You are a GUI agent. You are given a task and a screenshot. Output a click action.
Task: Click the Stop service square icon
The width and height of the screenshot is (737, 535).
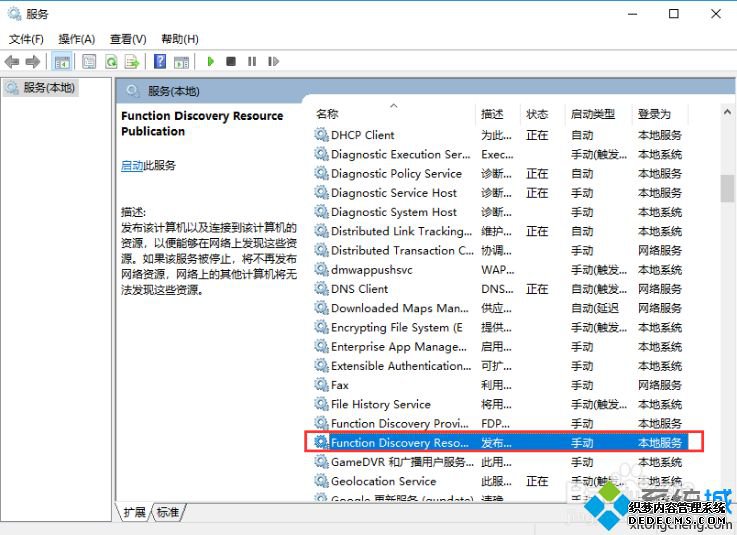[231, 61]
